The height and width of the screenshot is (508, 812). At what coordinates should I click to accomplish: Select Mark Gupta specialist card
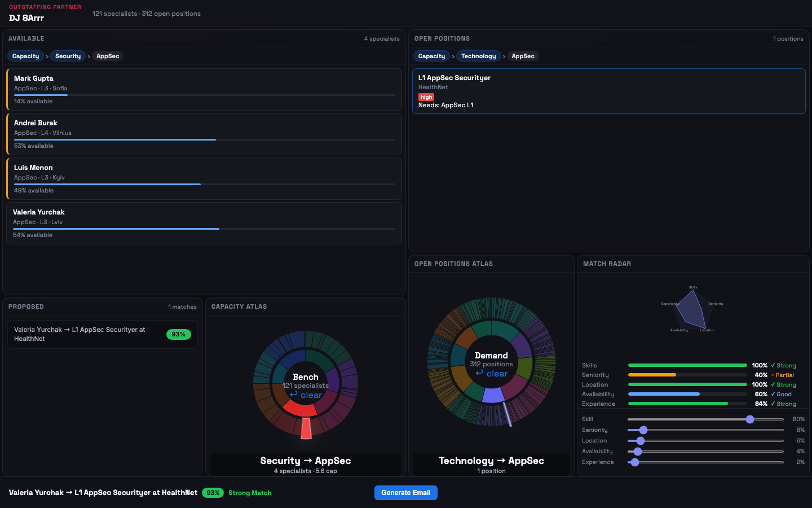(204, 89)
